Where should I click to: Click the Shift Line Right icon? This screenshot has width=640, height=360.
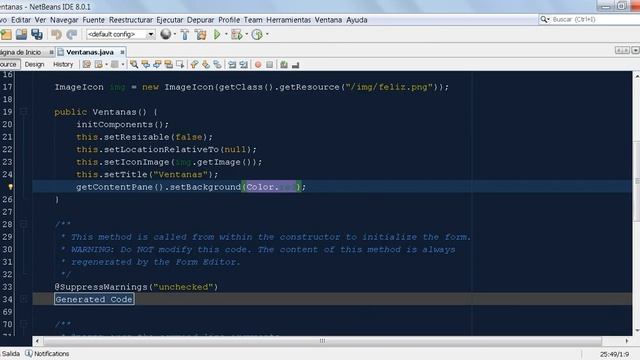pos(244,64)
